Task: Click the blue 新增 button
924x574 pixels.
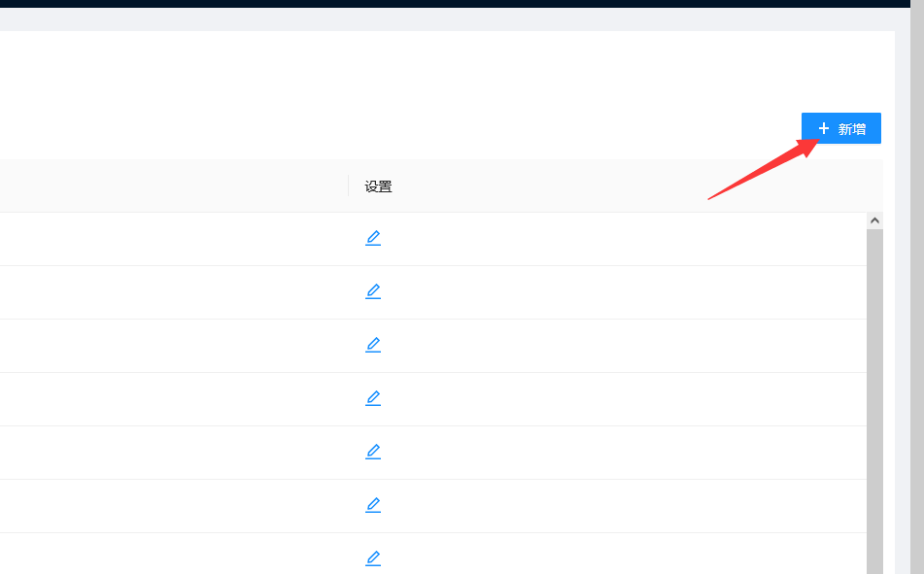Action: (840, 128)
